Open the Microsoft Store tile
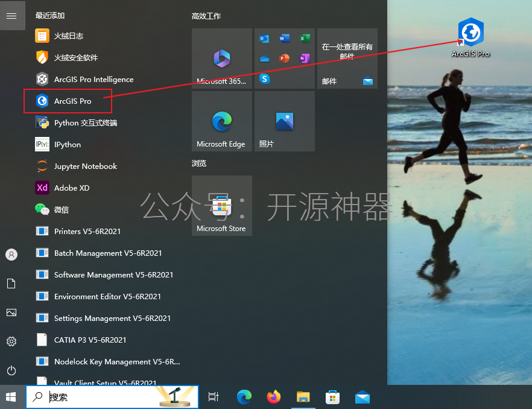This screenshot has height=409, width=532. [222, 206]
